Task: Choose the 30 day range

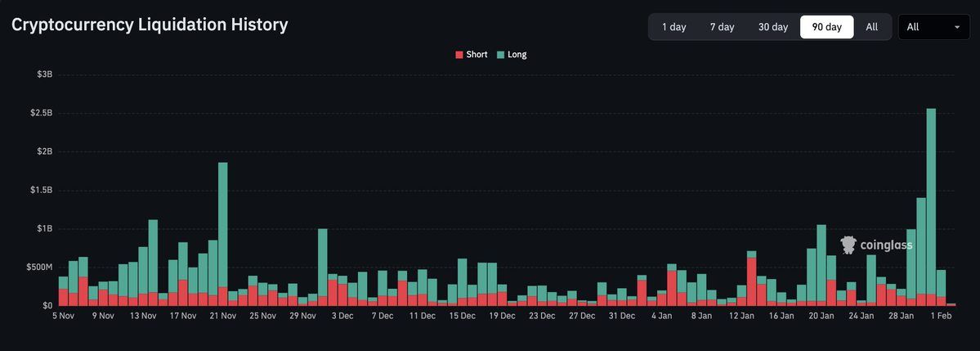Action: pos(772,27)
